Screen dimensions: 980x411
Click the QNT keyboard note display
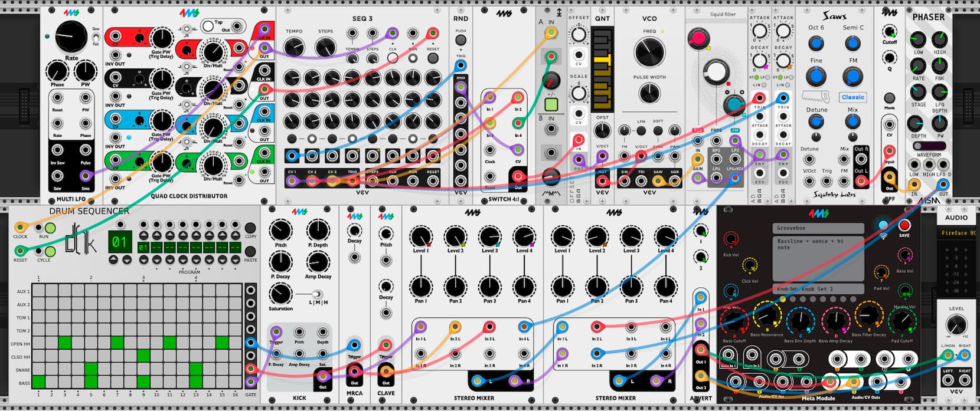[x=602, y=69]
